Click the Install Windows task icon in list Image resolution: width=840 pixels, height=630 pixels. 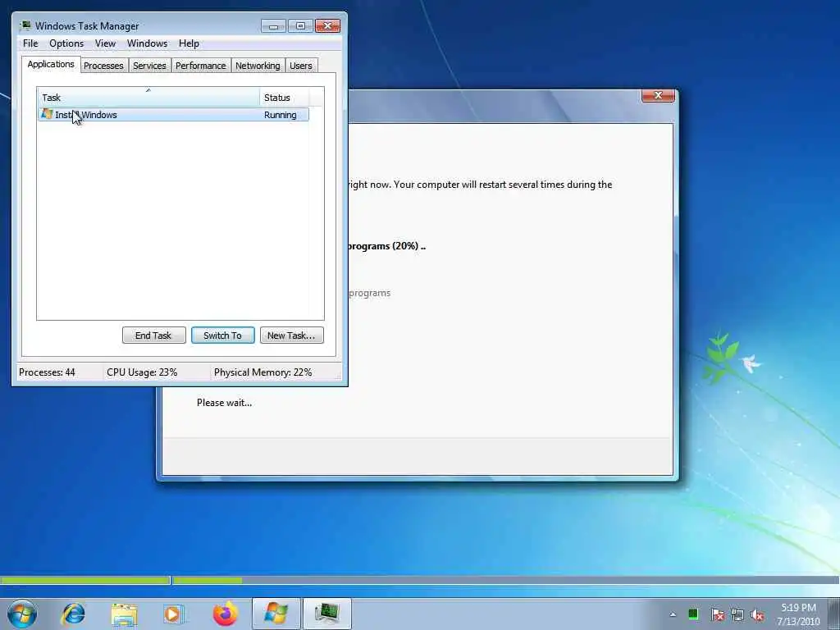pyautogui.click(x=47, y=114)
